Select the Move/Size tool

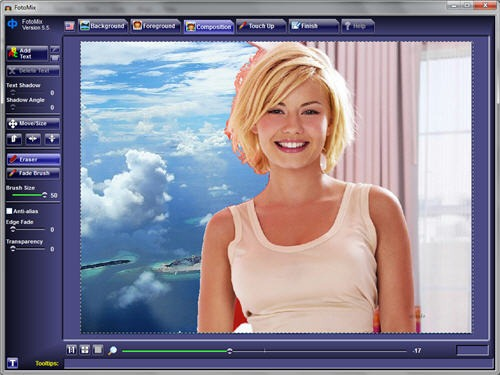click(33, 124)
